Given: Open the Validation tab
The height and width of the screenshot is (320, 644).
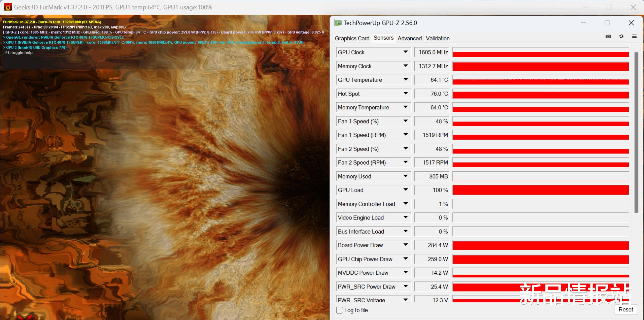Looking at the screenshot, I should click(438, 38).
